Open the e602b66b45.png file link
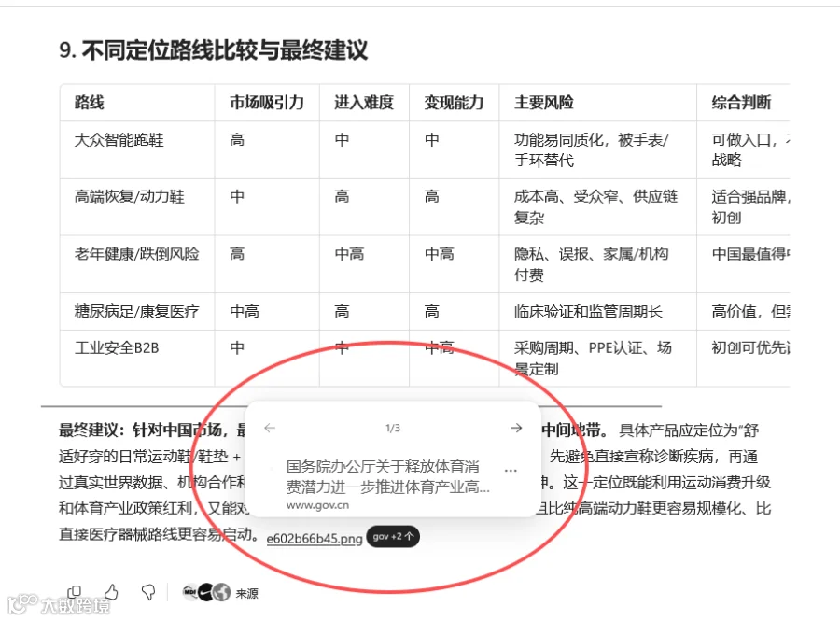This screenshot has height=621, width=840. click(x=315, y=538)
